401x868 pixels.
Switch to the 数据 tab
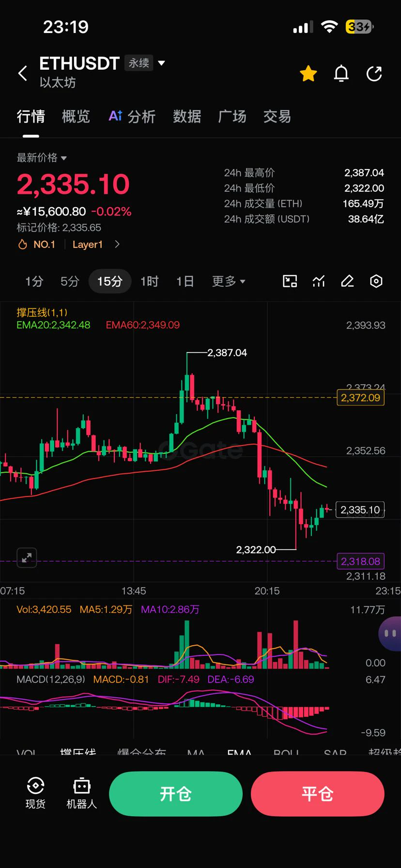point(187,117)
